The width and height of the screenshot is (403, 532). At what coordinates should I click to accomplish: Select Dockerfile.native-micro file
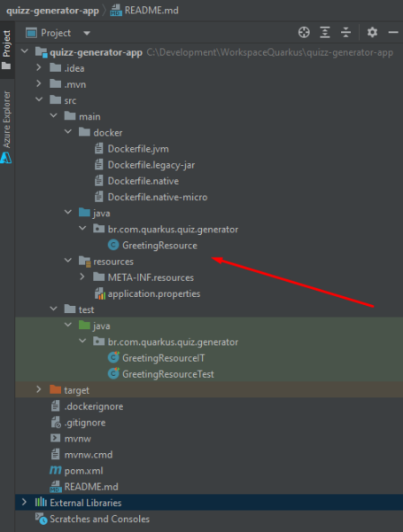point(158,197)
